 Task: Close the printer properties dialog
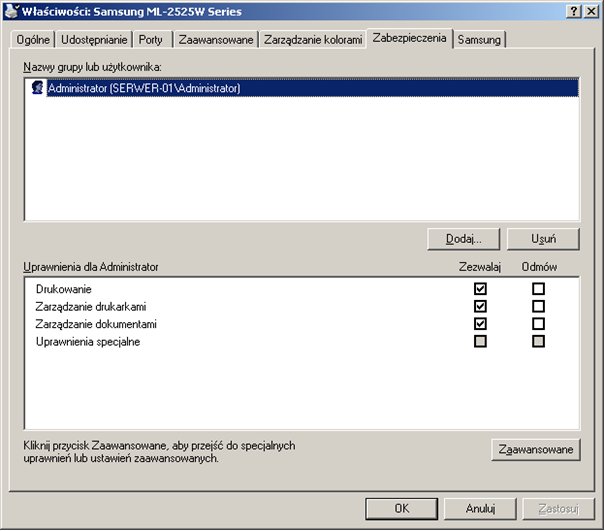point(591,12)
